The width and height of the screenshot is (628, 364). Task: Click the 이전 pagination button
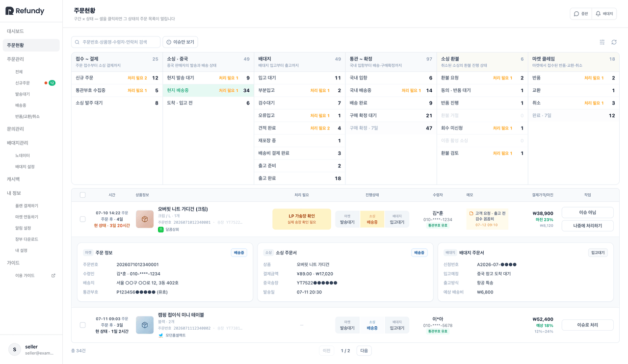pos(327,351)
